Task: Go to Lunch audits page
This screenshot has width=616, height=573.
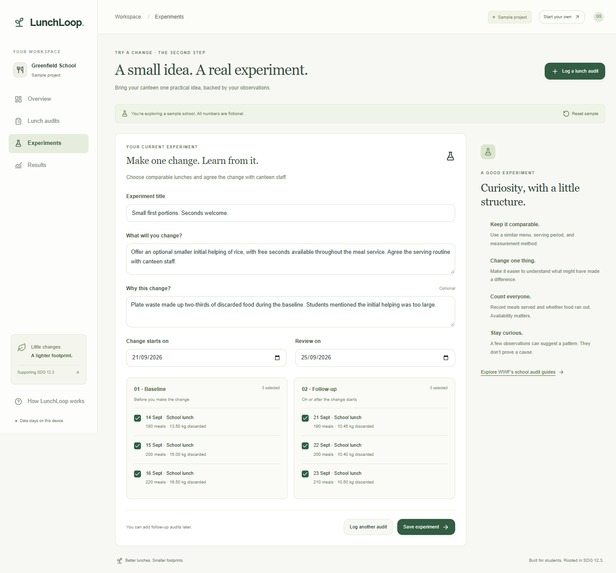Action: point(49,121)
